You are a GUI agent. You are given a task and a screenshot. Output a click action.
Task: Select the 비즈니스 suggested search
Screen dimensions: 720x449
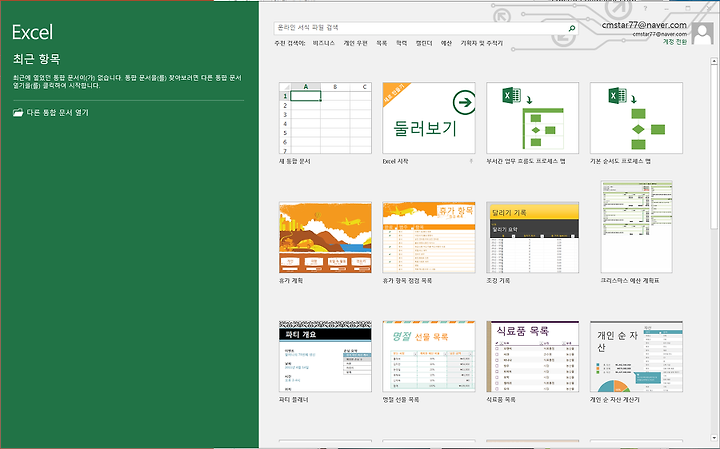pyautogui.click(x=324, y=43)
